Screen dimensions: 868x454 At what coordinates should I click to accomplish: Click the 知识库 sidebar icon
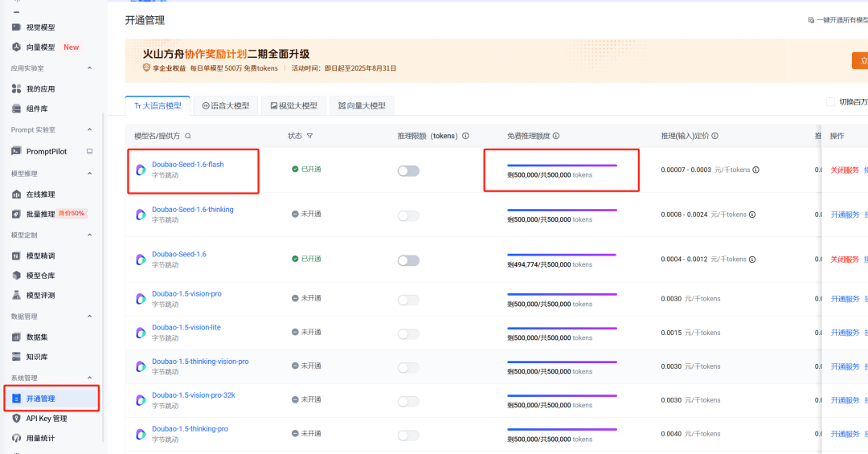click(x=17, y=357)
